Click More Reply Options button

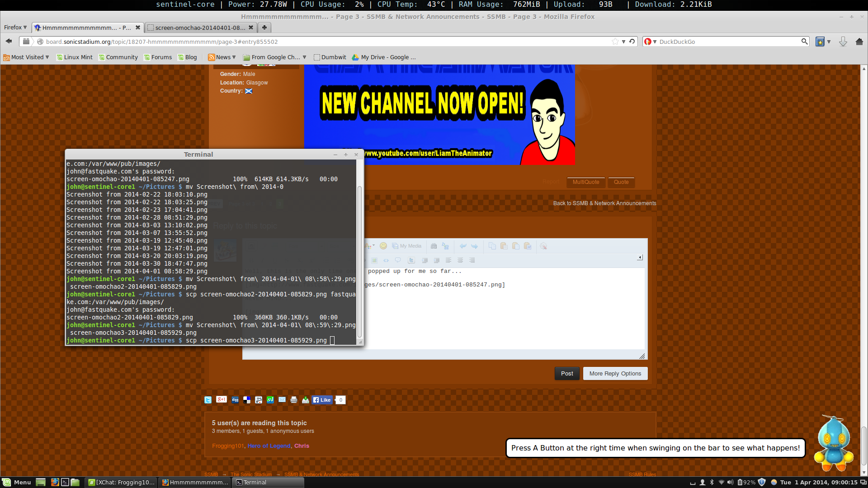click(x=615, y=373)
